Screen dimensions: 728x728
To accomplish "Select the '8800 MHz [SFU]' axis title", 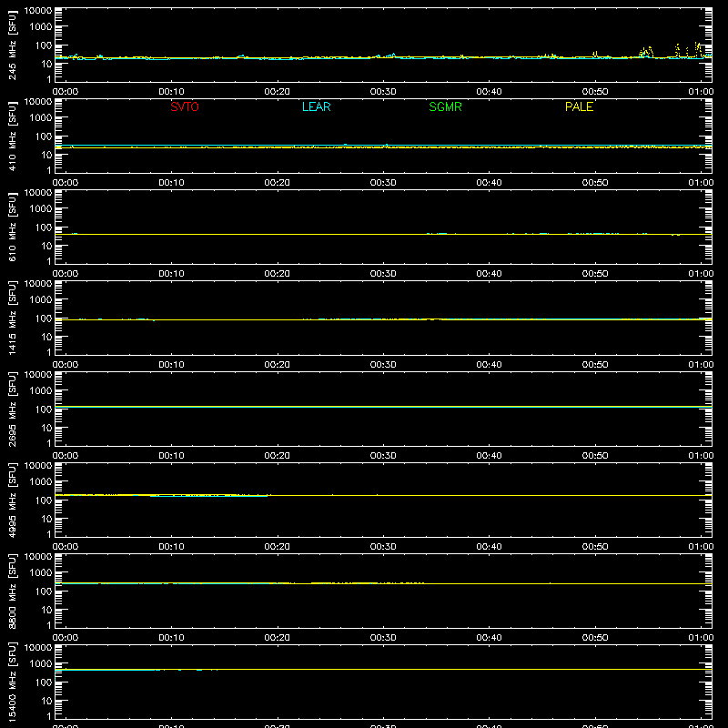I will click(x=13, y=591).
